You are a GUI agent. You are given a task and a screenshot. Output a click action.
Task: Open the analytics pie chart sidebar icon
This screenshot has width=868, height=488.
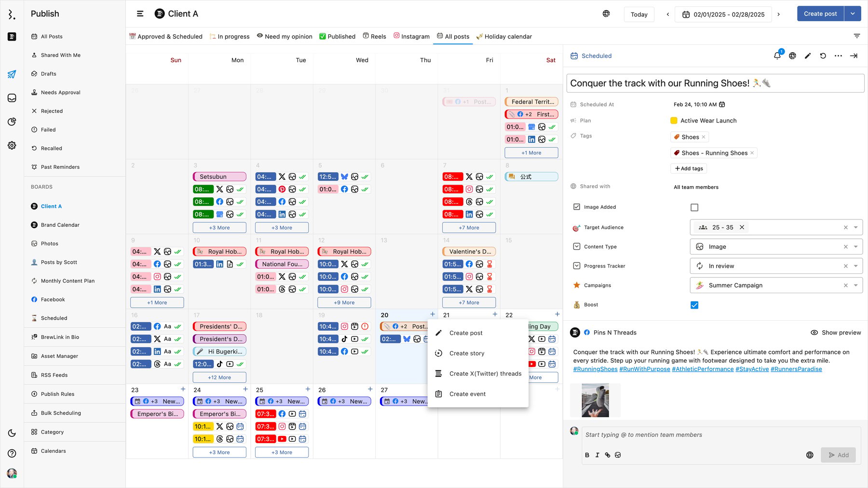point(12,122)
